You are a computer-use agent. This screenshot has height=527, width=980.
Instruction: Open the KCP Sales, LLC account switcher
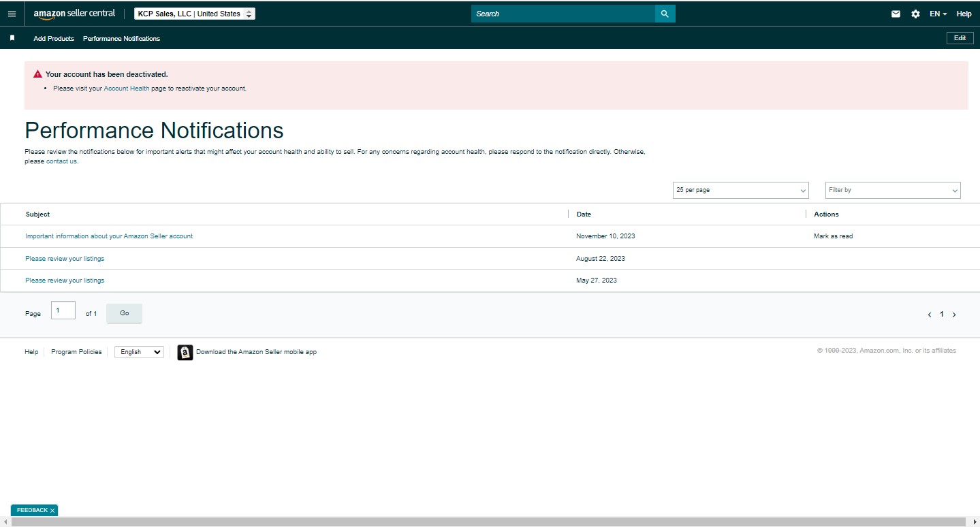[x=195, y=14]
